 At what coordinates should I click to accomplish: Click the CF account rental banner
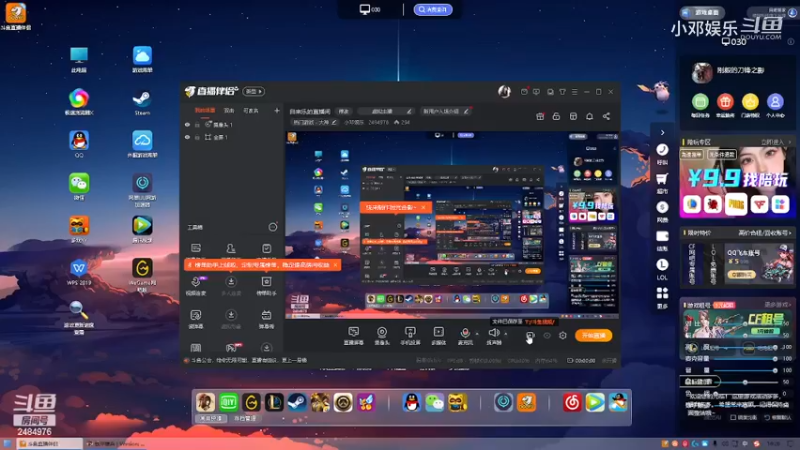pos(738,324)
